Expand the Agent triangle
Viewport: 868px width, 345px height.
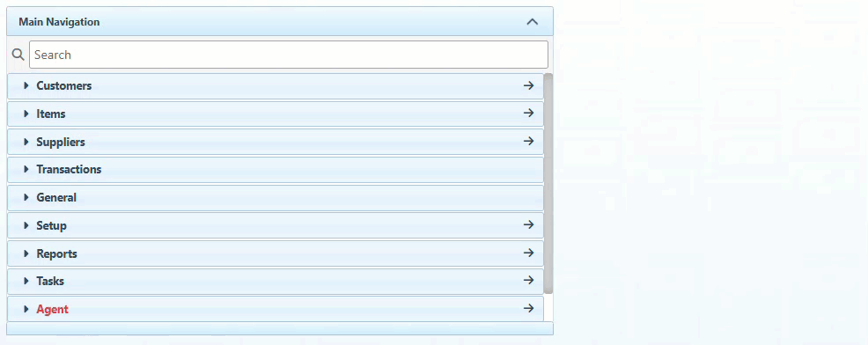pos(26,309)
